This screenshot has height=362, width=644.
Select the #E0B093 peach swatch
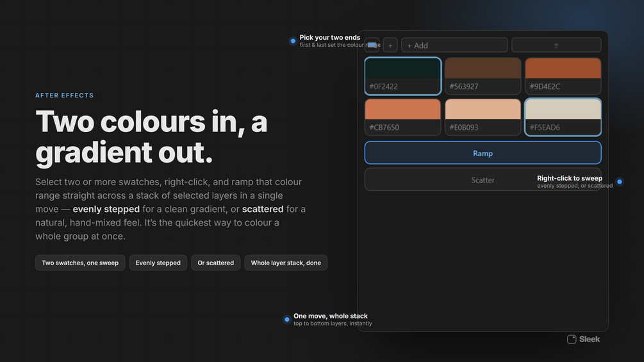483,117
